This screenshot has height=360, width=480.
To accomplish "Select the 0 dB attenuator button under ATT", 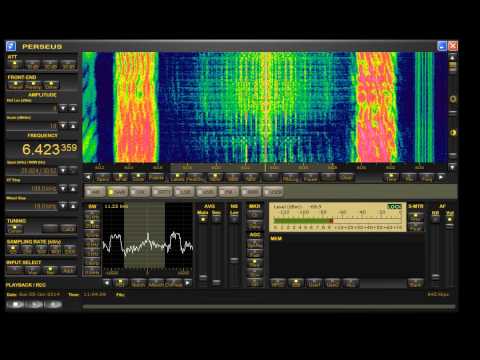I will [15, 64].
